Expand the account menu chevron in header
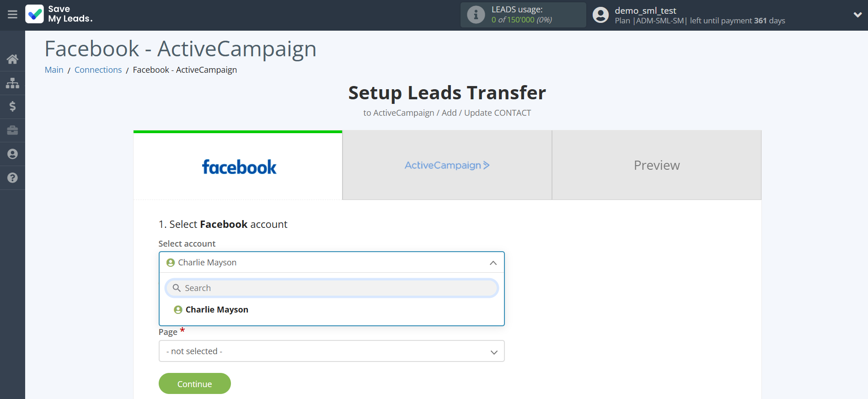 click(x=857, y=15)
